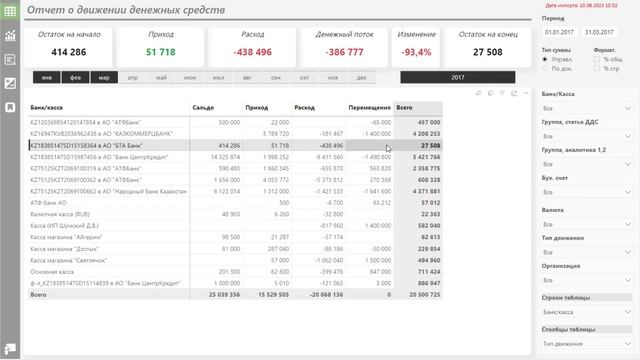Click the Расход -438 496 card
The width and height of the screenshot is (640, 360).
(x=252, y=46)
